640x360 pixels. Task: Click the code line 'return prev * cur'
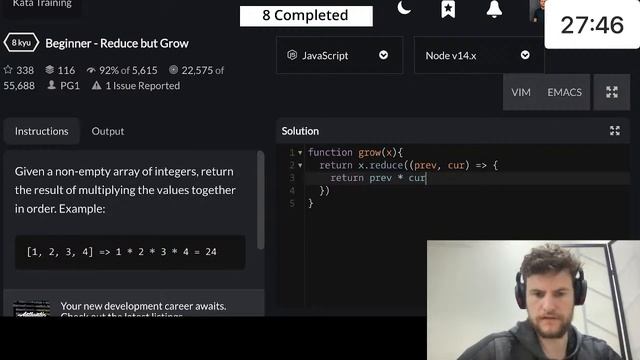point(378,178)
